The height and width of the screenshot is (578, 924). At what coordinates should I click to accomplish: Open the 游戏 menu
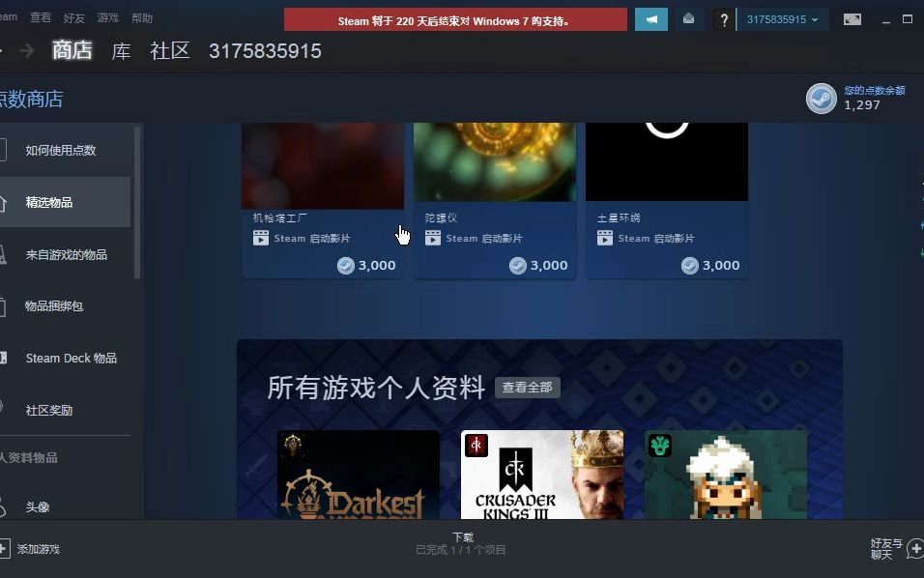(108, 17)
